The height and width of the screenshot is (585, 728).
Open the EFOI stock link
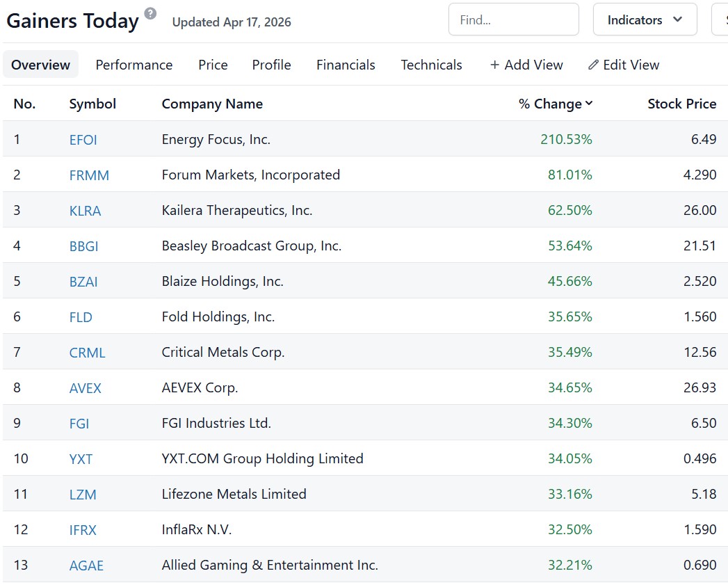pyautogui.click(x=83, y=140)
